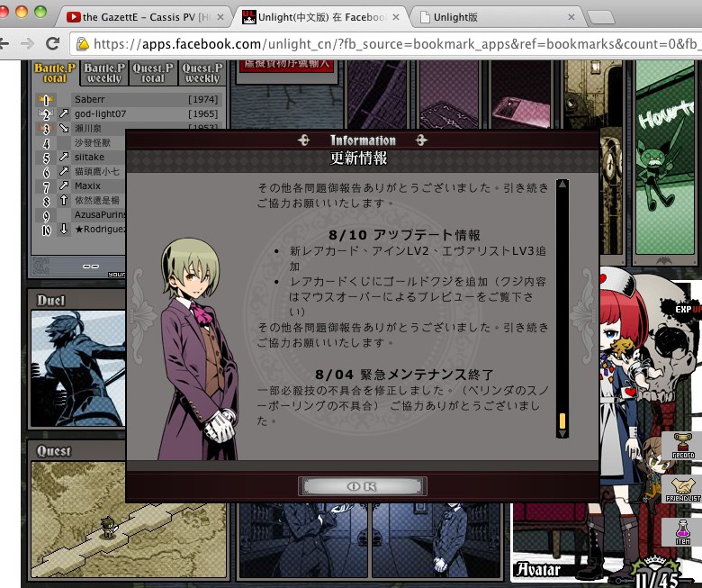Click the browser forward arrow
Screen dimensions: 702x588
(x=28, y=43)
